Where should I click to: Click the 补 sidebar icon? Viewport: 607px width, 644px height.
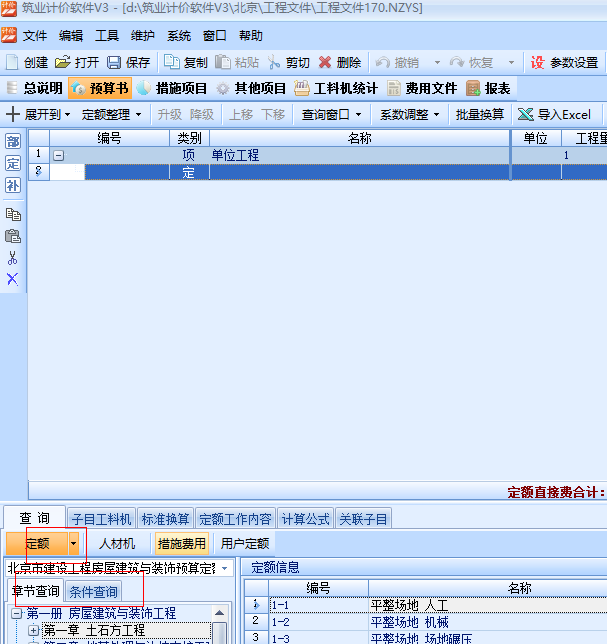tap(13, 185)
